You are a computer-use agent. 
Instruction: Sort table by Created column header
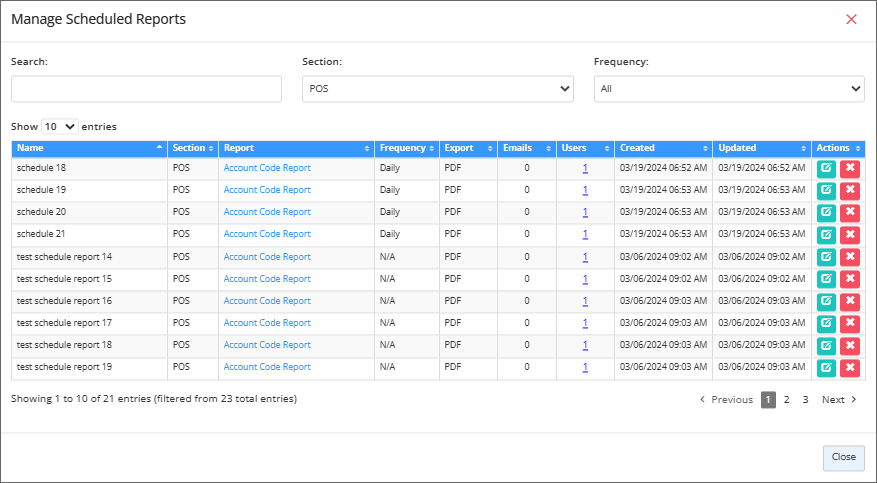click(x=661, y=148)
